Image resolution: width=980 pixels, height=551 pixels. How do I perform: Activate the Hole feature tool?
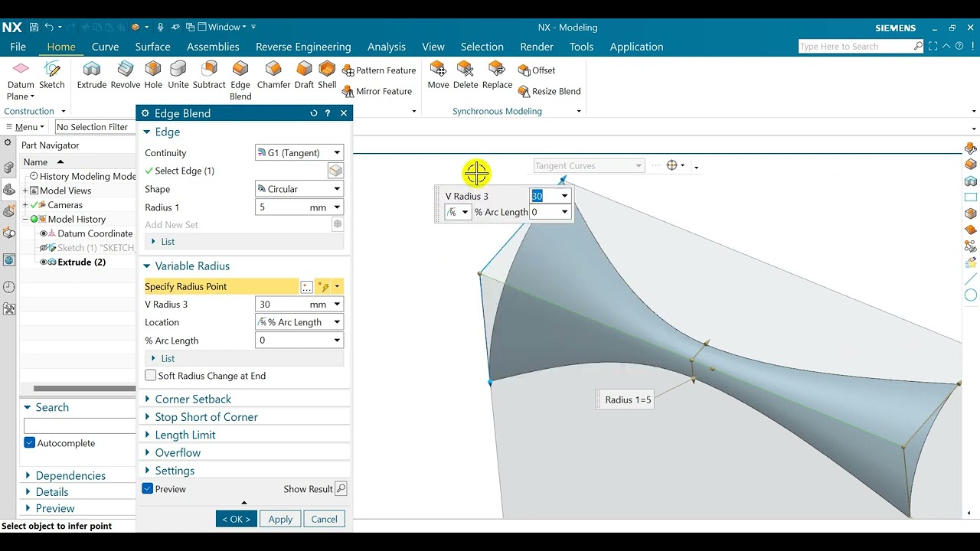(x=153, y=75)
